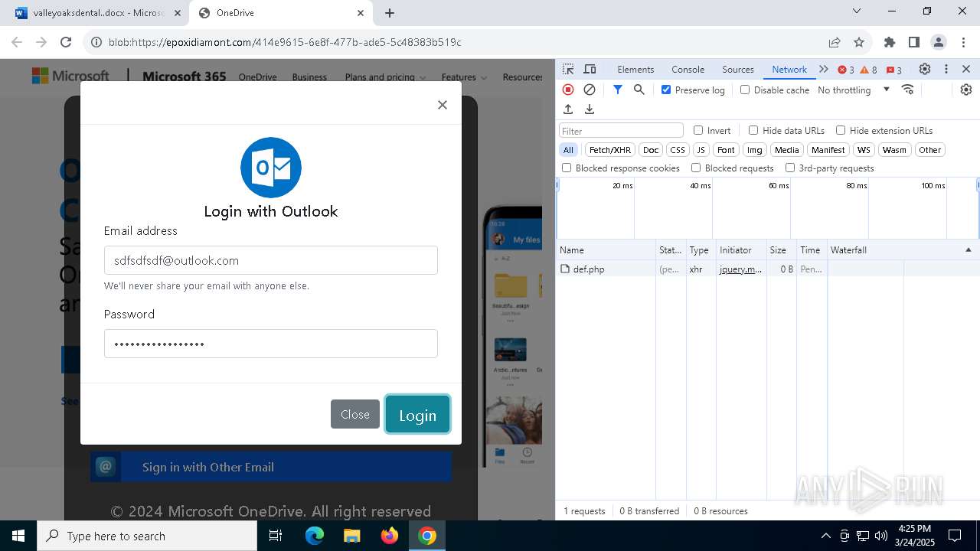Image resolution: width=980 pixels, height=551 pixels.
Task: Expand the Plans and pricing menu
Action: (385, 77)
